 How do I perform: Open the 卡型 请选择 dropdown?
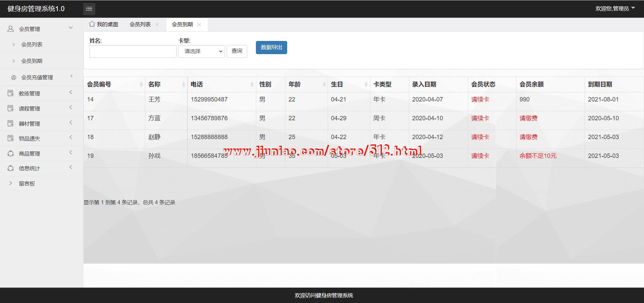pos(201,51)
